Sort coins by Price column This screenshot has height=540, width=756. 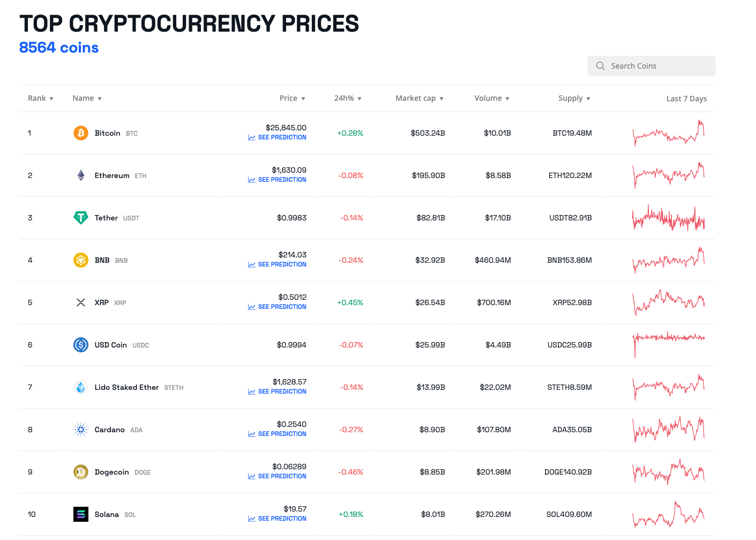(x=292, y=98)
